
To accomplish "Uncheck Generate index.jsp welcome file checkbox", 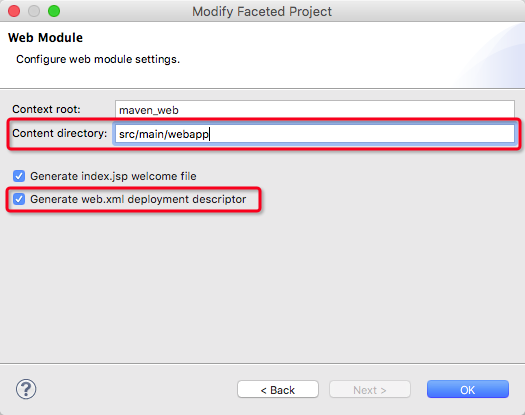I will click(x=19, y=176).
